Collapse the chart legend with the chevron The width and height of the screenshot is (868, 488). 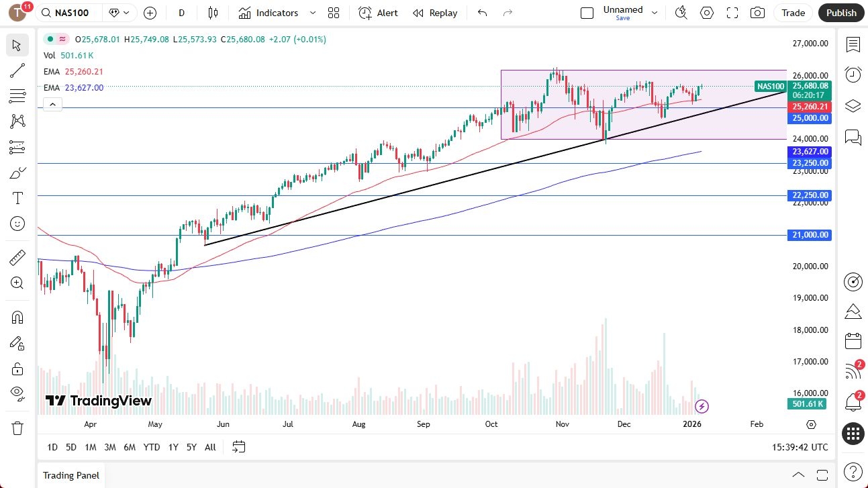point(52,104)
